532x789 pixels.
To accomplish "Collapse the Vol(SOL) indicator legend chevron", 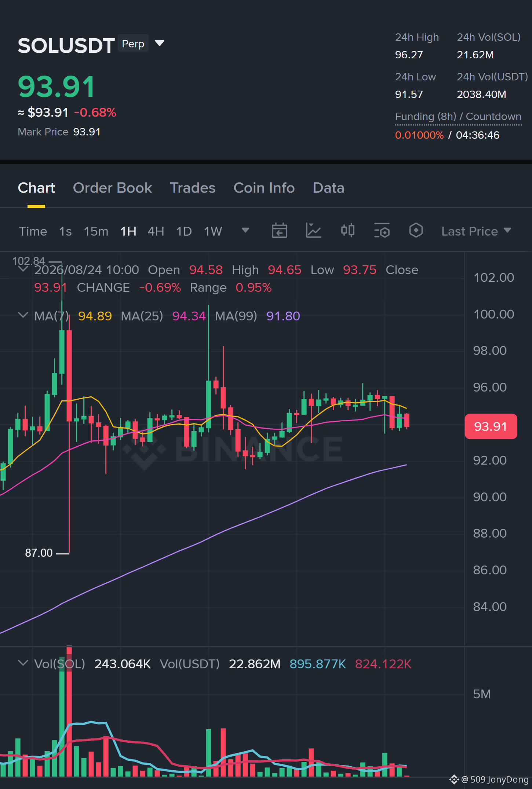I will 23,663.
